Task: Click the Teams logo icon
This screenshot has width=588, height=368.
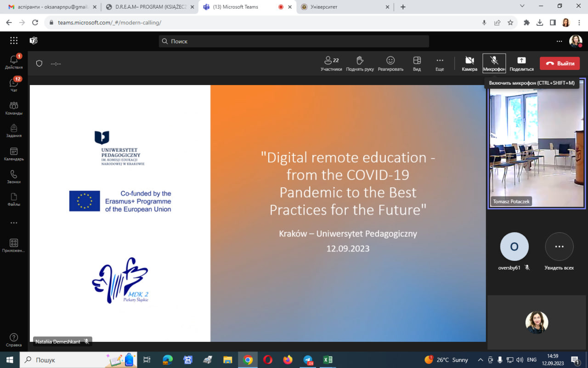Action: coord(34,40)
